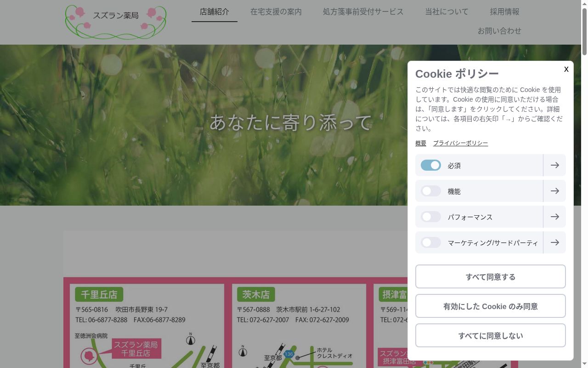Expand details arrow for 必須

(x=554, y=165)
